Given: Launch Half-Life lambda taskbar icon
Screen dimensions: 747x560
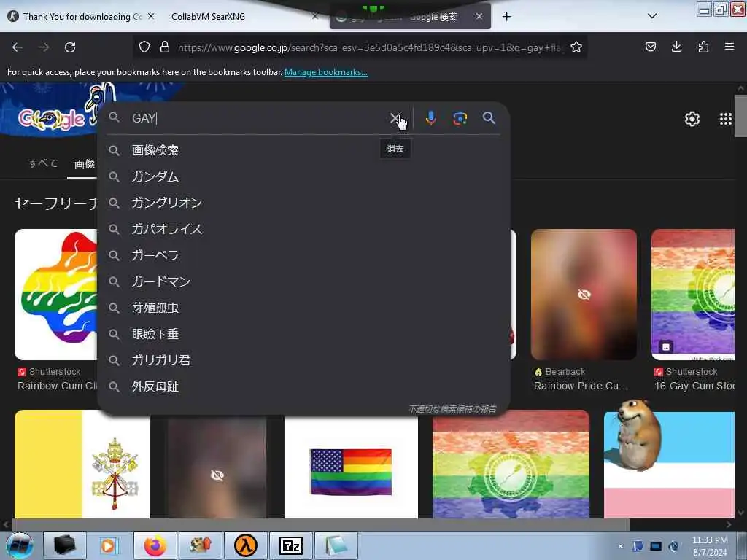Looking at the screenshot, I should [x=246, y=545].
